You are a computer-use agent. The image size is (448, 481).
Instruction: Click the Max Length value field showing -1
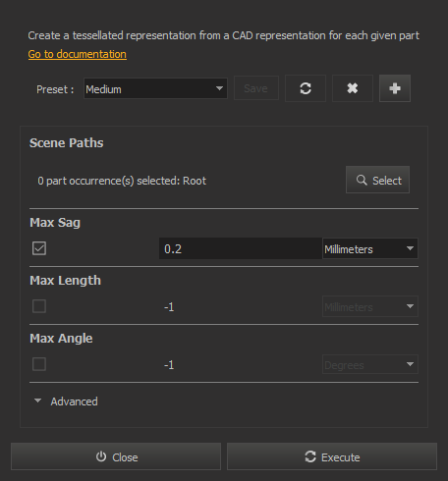point(241,307)
